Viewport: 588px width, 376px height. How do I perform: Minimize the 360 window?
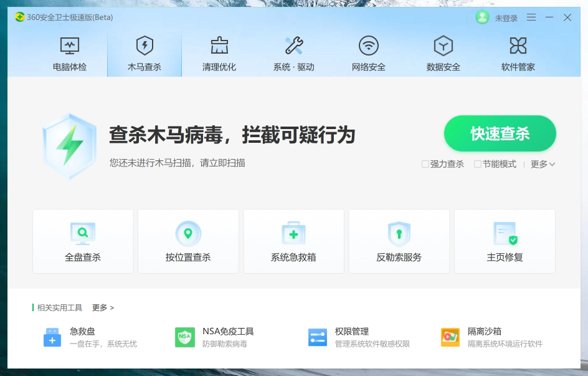[549, 17]
